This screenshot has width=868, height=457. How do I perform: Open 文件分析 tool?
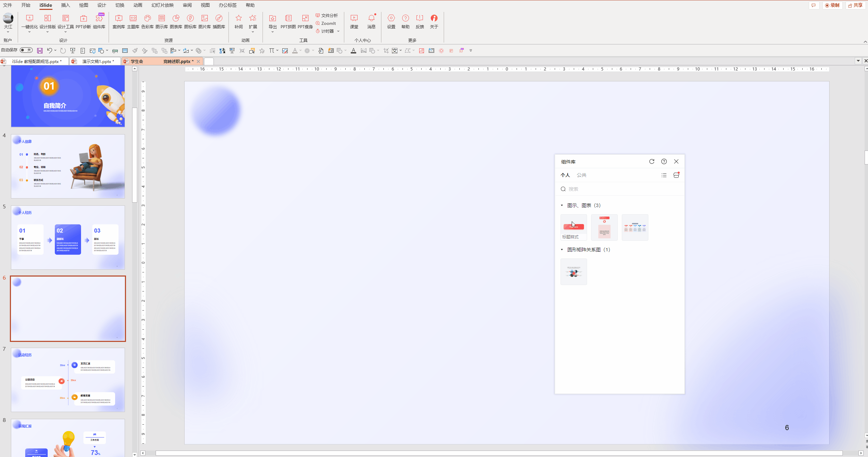click(x=327, y=16)
